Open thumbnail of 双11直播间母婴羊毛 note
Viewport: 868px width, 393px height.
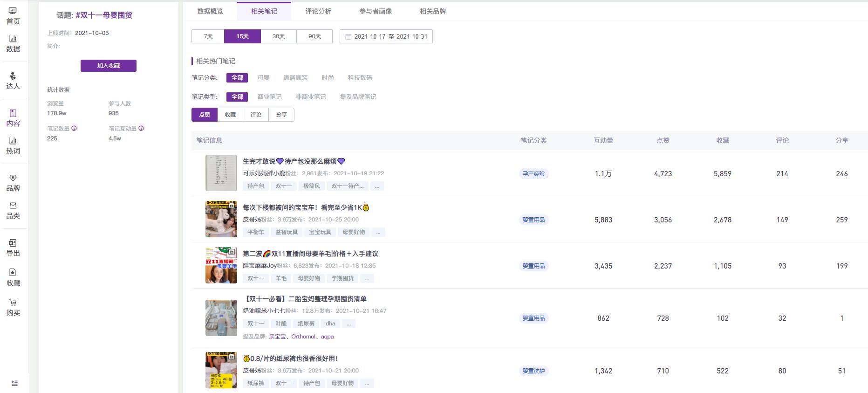click(x=221, y=266)
